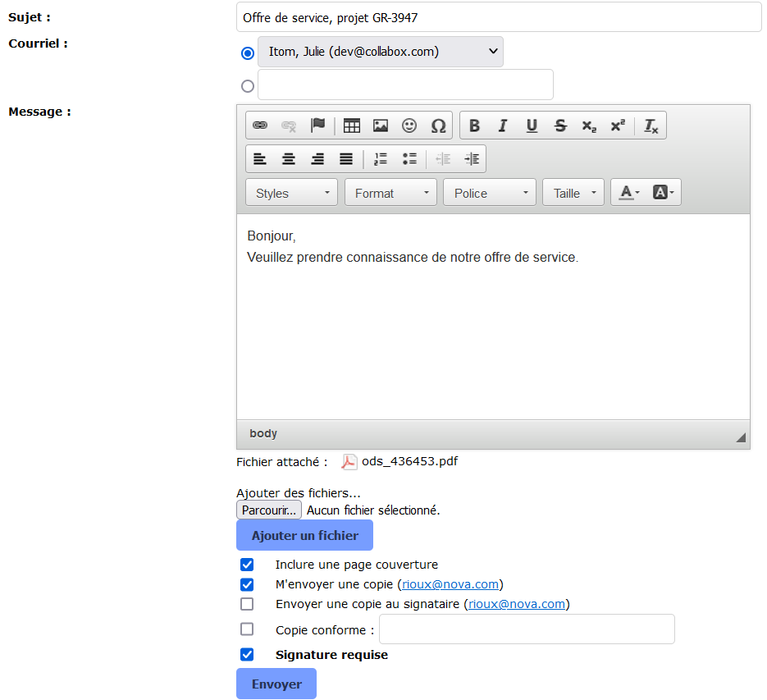Insert special character with Omega icon
The width and height of the screenshot is (767, 700).
(438, 126)
